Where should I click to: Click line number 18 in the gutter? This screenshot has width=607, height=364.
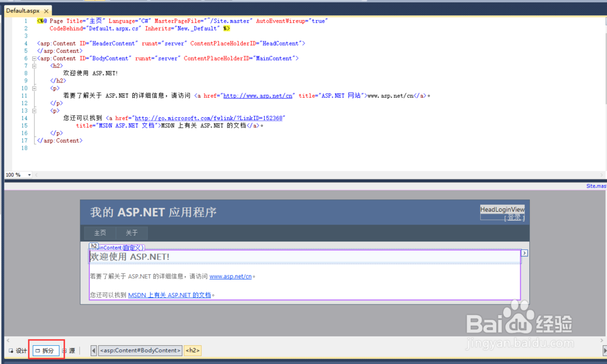point(24,148)
